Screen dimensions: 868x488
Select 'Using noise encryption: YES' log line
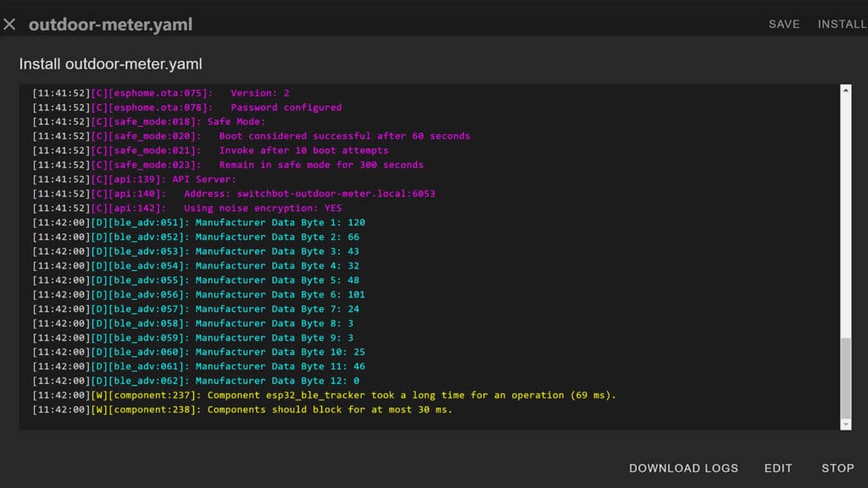tap(187, 208)
